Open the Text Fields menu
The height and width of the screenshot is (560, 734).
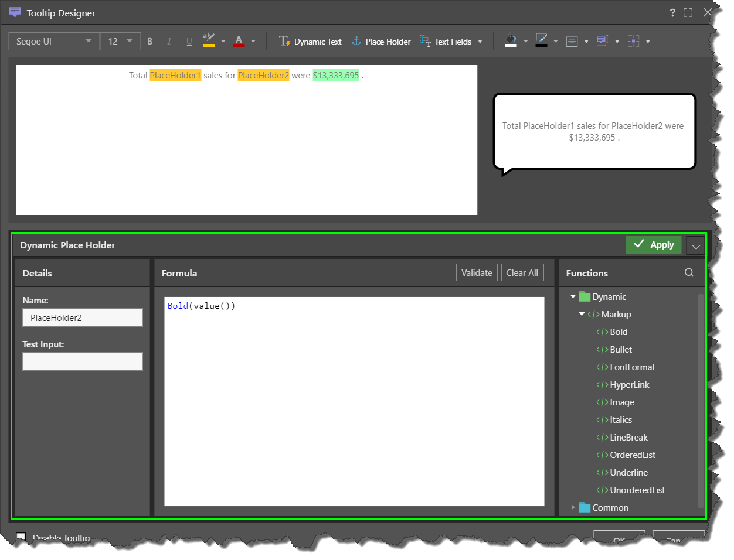451,42
